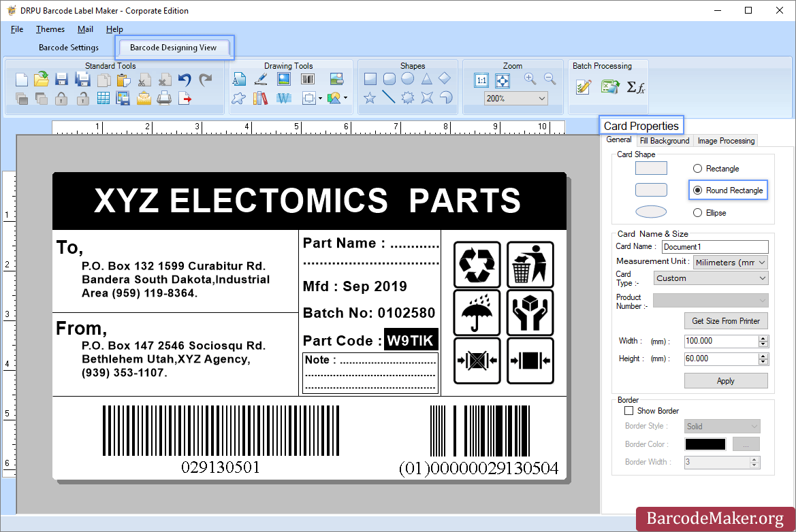Switch to the Barcode Settings tab
The image size is (796, 532).
pyautogui.click(x=69, y=48)
